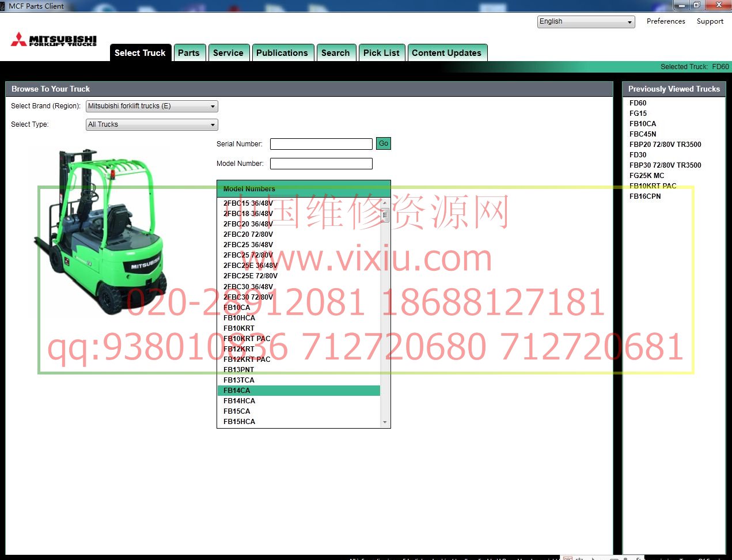Switch to the Parts tab

click(188, 53)
